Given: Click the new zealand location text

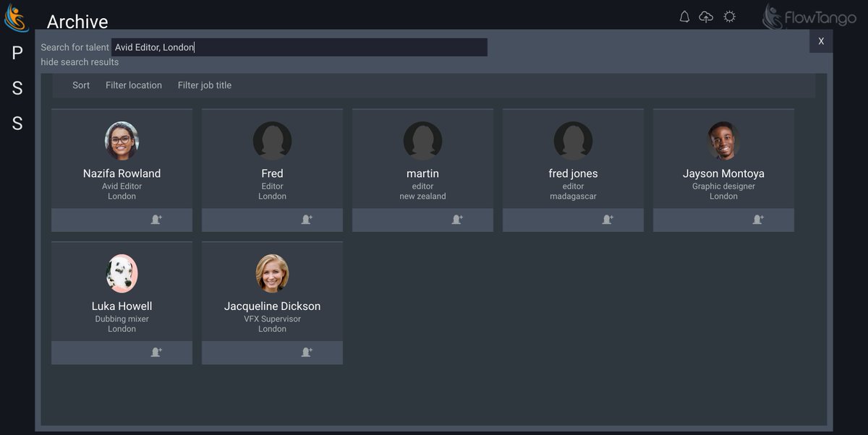Looking at the screenshot, I should click(422, 197).
